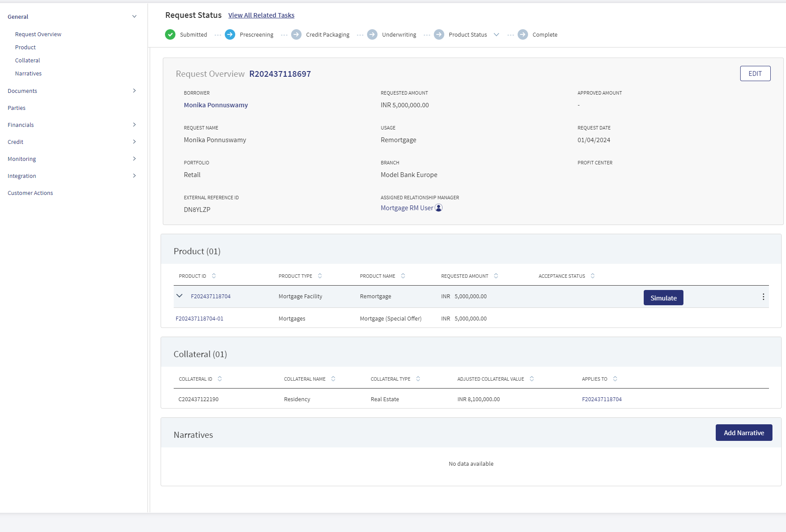Open the View All Related Tasks link
Viewport: 786px width, 532px height.
click(x=261, y=15)
